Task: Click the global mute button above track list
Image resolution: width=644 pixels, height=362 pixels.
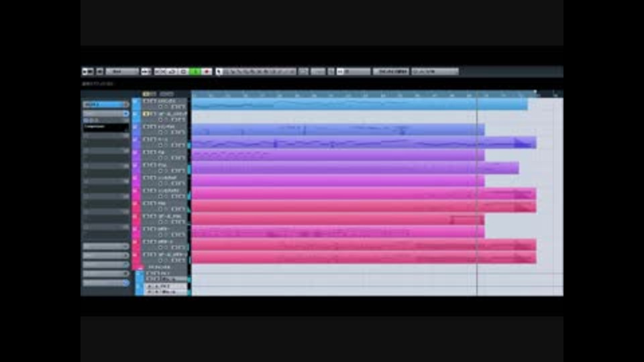Action: click(x=146, y=94)
